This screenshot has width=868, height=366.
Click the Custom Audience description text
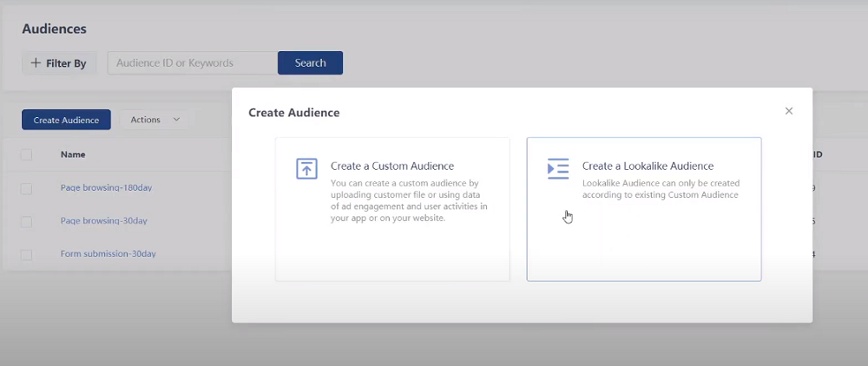(409, 201)
